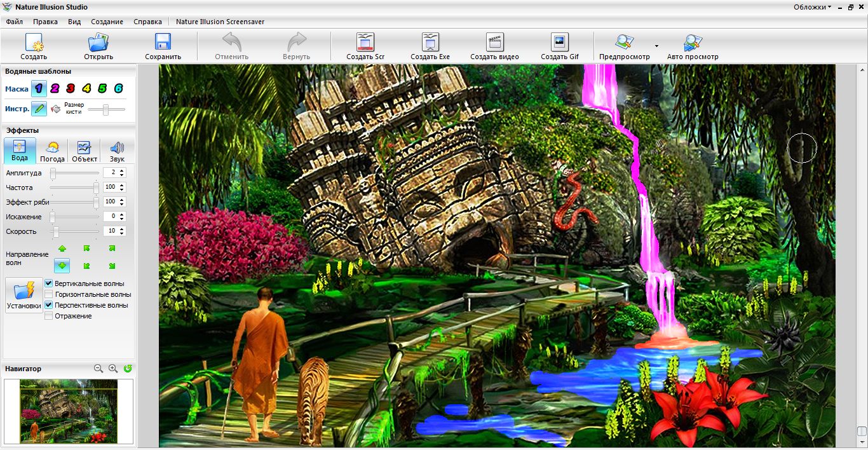Increase Частота value with the up arrow
This screenshot has width=868, height=450.
122,185
